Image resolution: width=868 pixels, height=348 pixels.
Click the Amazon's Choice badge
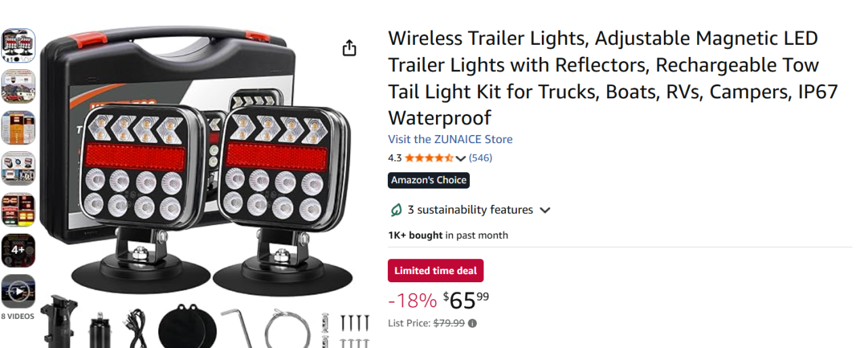pos(429,180)
